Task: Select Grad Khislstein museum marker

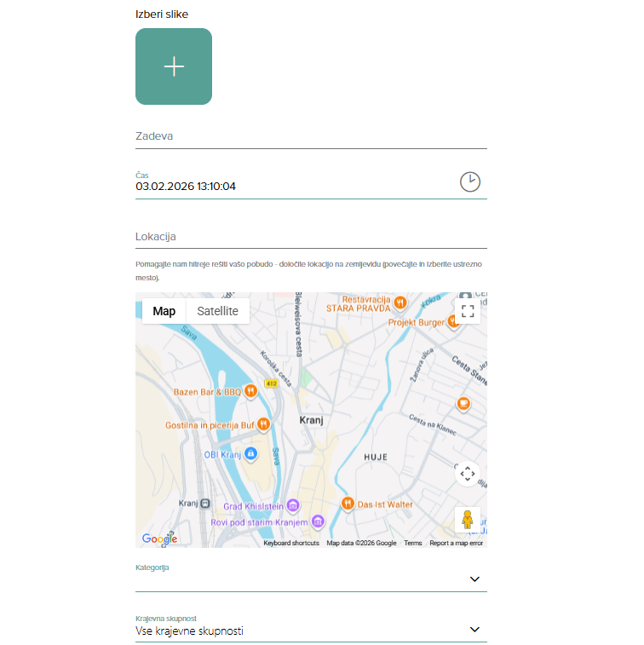Action: (293, 506)
